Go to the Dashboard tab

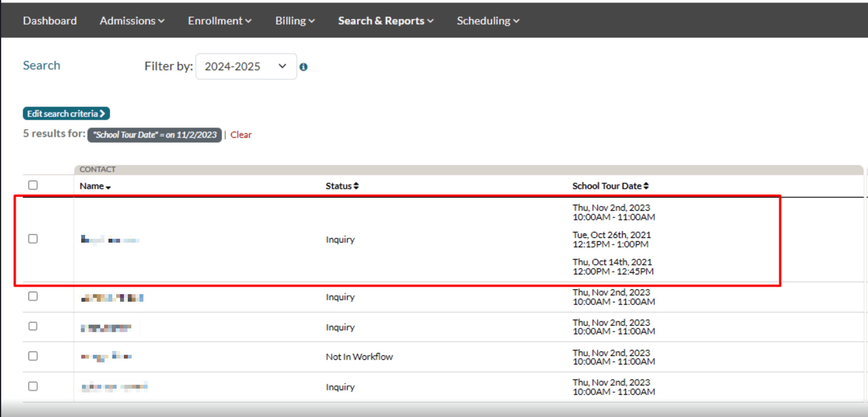pos(50,21)
